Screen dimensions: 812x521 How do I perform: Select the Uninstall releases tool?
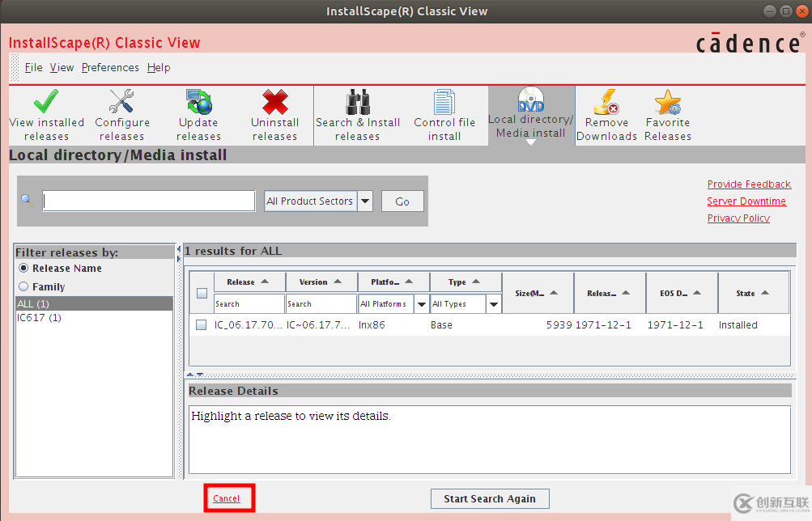pyautogui.click(x=274, y=113)
